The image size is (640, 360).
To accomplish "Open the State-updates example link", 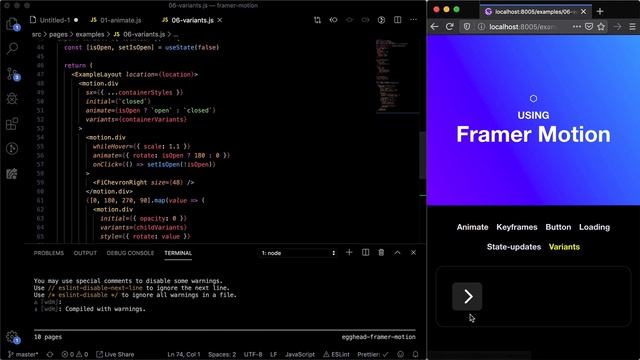I will (513, 247).
